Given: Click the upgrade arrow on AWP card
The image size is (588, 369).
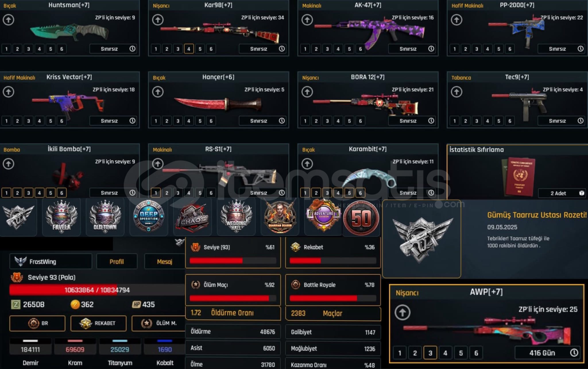Looking at the screenshot, I should (x=402, y=312).
